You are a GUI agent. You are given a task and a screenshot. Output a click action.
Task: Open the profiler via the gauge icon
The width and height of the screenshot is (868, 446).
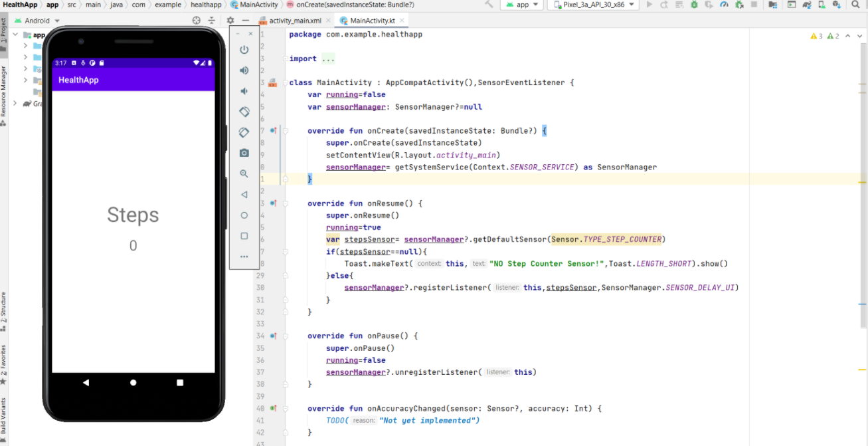click(725, 5)
